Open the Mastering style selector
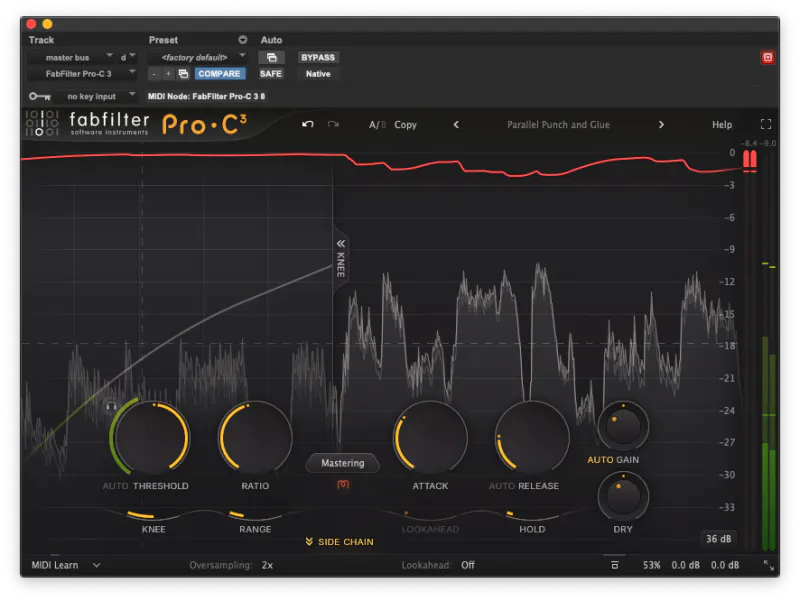Screen dimensions: 800x601 coord(342,463)
